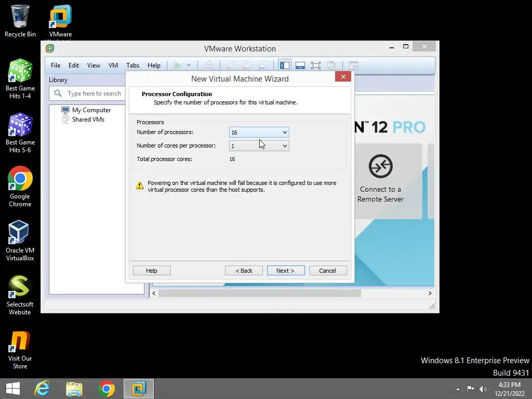This screenshot has width=532, height=399.
Task: Click the green Power On play icon
Action: tap(177, 65)
